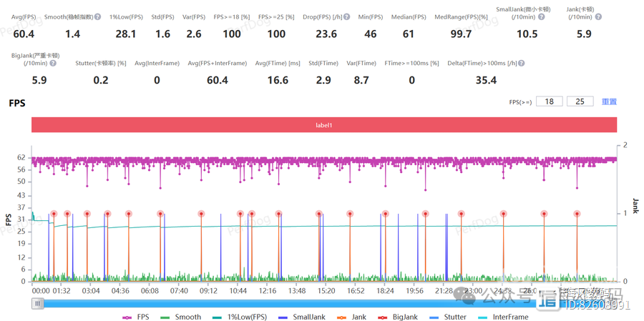Click the FPS threshold field showing 25

580,102
